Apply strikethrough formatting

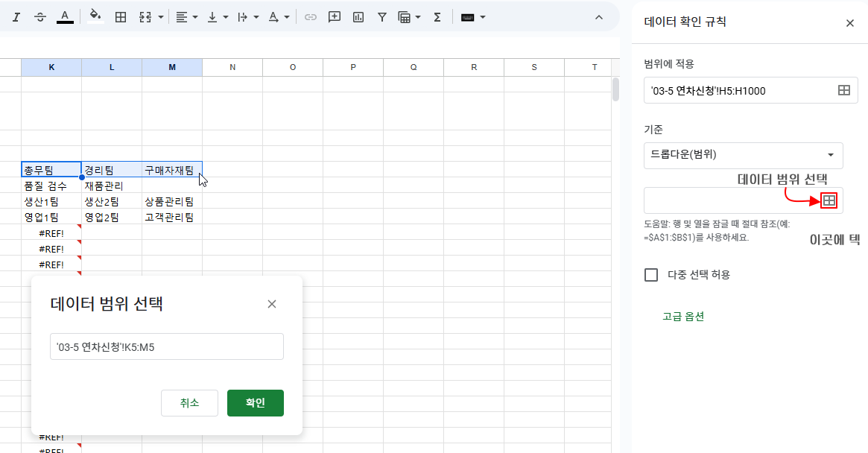point(39,17)
